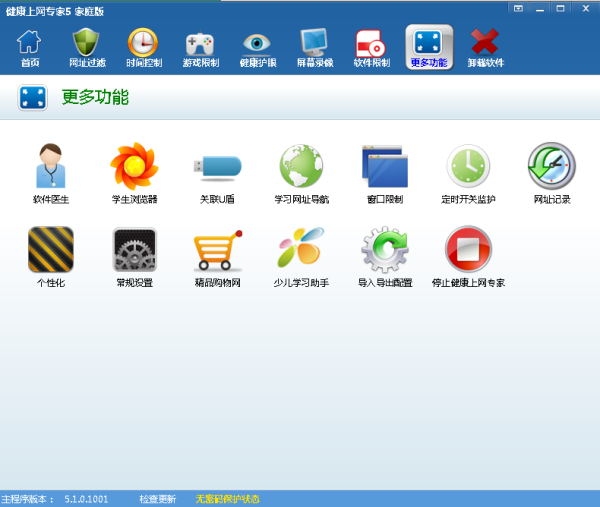Open the 软件医生 doctor icon

click(50, 166)
